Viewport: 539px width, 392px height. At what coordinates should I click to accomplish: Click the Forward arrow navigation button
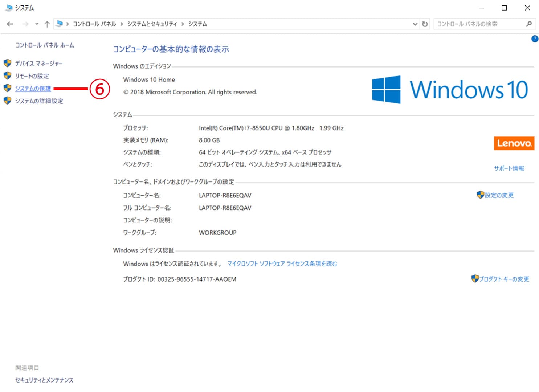point(25,24)
